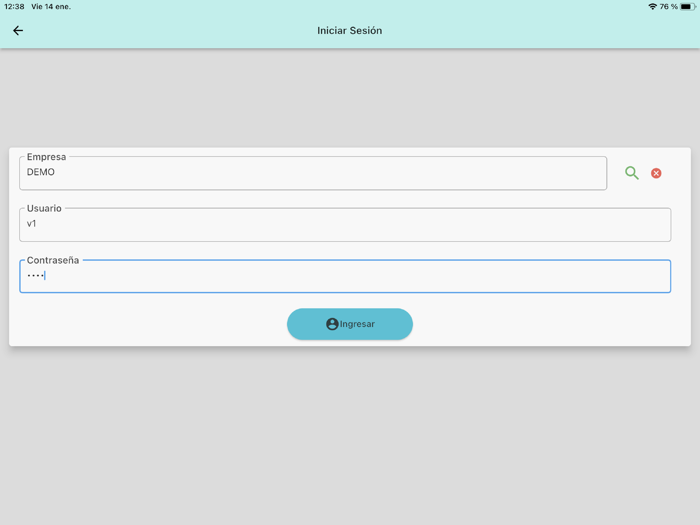
Task: Click the Iniciar Sesión title text
Action: pyautogui.click(x=350, y=30)
